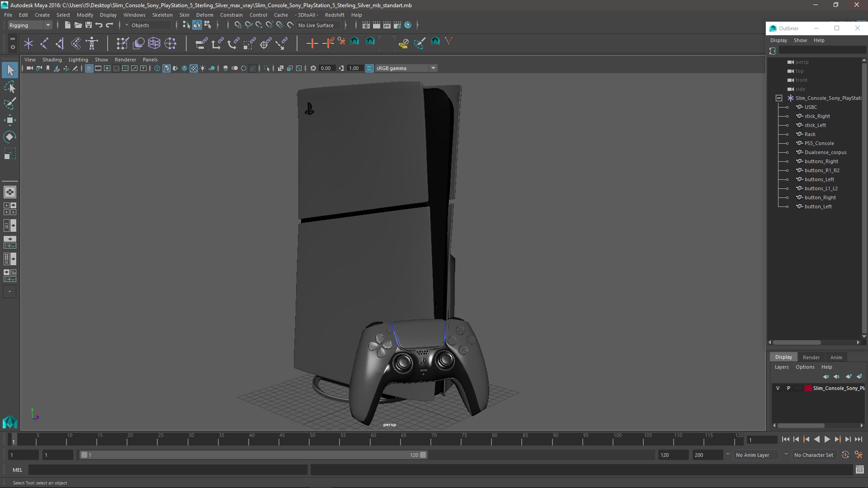868x488 pixels.
Task: Undo with the curved arrow icon
Action: [x=99, y=25]
